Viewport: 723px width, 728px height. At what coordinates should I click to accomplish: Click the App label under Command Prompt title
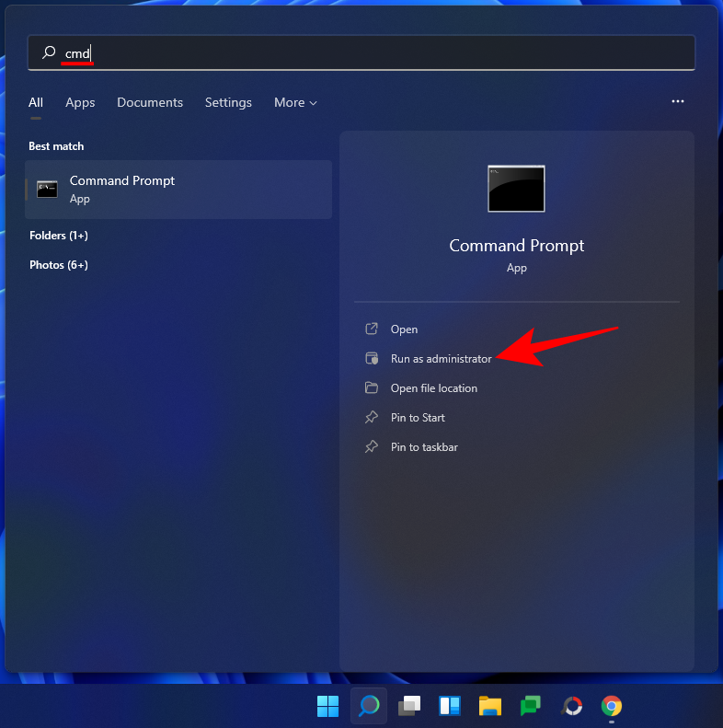[x=517, y=268]
